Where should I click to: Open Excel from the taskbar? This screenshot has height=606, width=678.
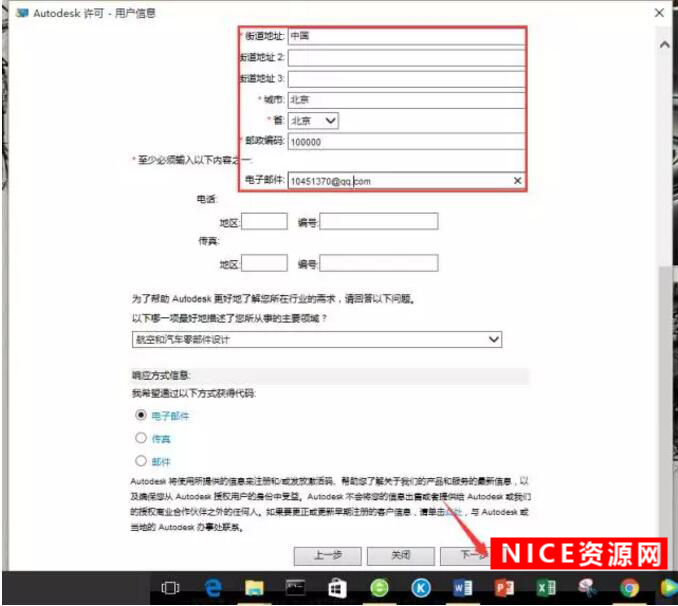point(546,588)
